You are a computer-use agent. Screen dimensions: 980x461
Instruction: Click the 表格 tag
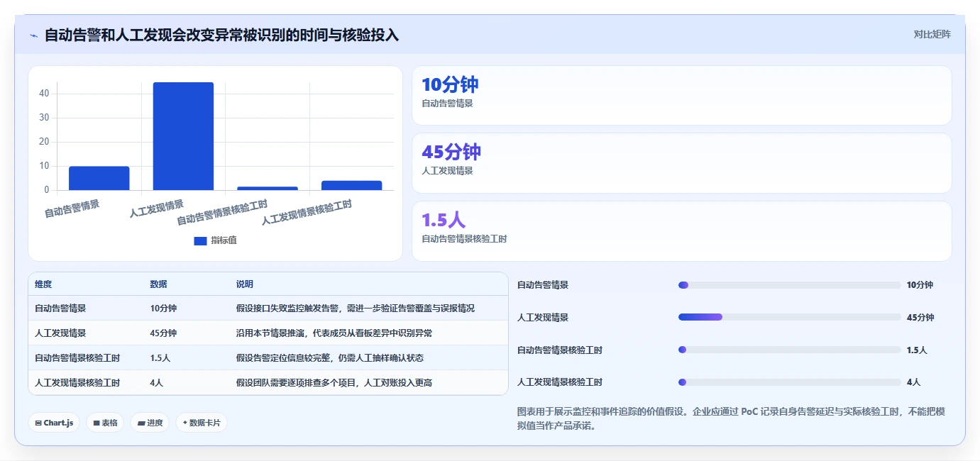click(106, 423)
